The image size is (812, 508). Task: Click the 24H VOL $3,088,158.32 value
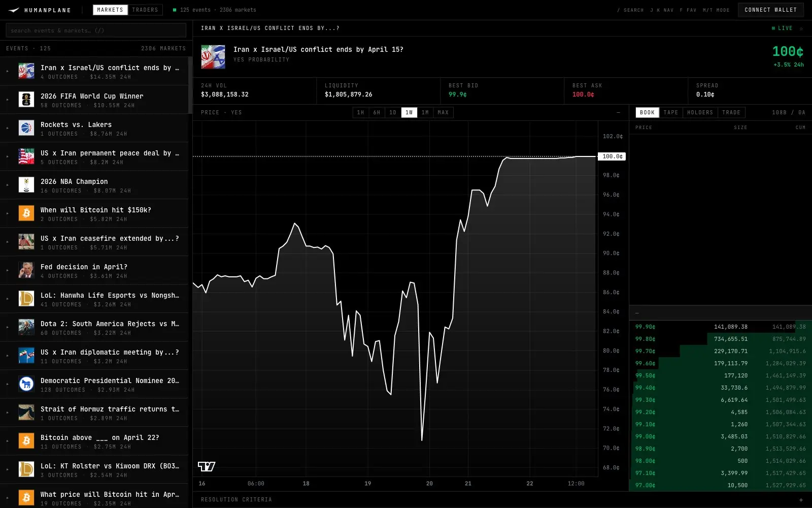coord(225,94)
